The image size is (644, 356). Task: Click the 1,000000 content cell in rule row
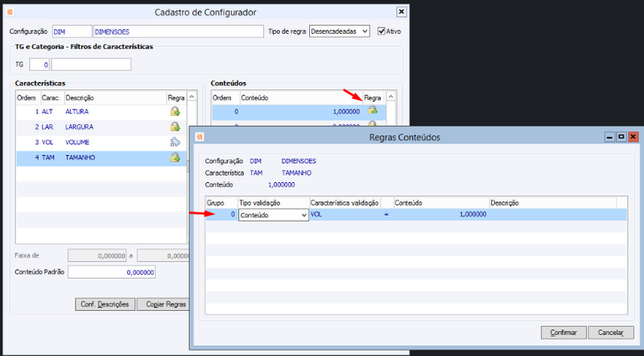[441, 214]
